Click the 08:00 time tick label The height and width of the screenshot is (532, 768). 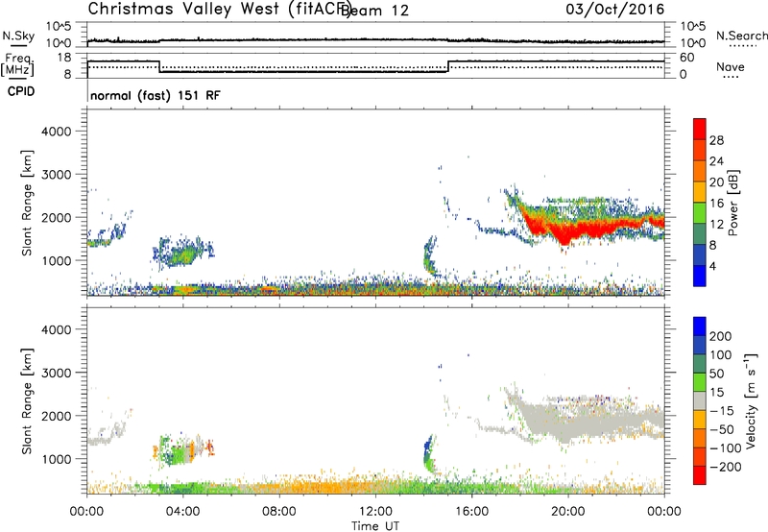click(x=279, y=512)
